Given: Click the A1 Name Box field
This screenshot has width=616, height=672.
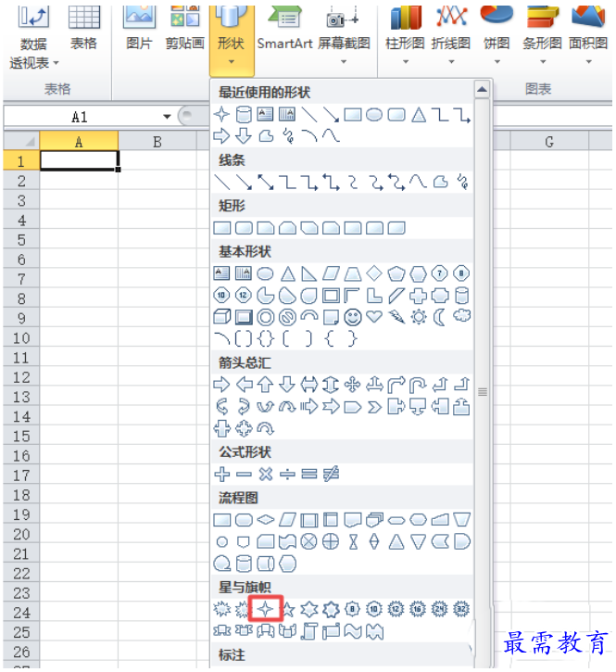Looking at the screenshot, I should (82, 117).
